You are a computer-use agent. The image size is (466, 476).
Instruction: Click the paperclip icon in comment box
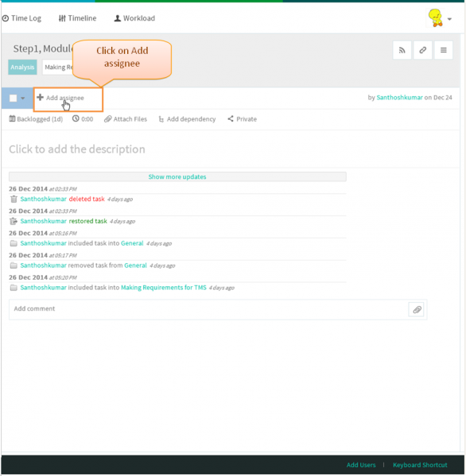[x=417, y=310]
